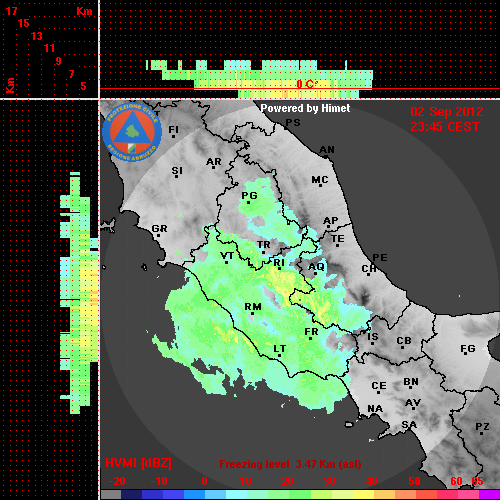Click the Powered by Himet text
Image resolution: width=500 pixels, height=500 pixels.
[x=305, y=108]
